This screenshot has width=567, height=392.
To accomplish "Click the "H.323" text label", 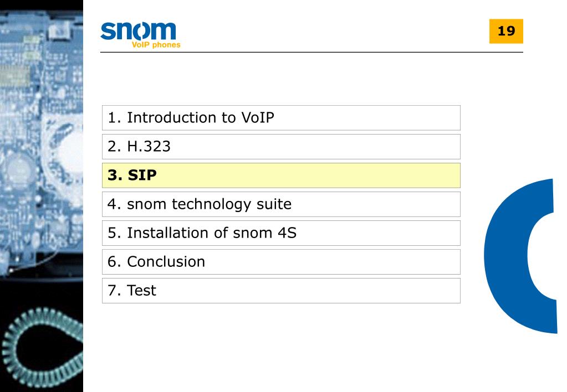I will tap(149, 146).
